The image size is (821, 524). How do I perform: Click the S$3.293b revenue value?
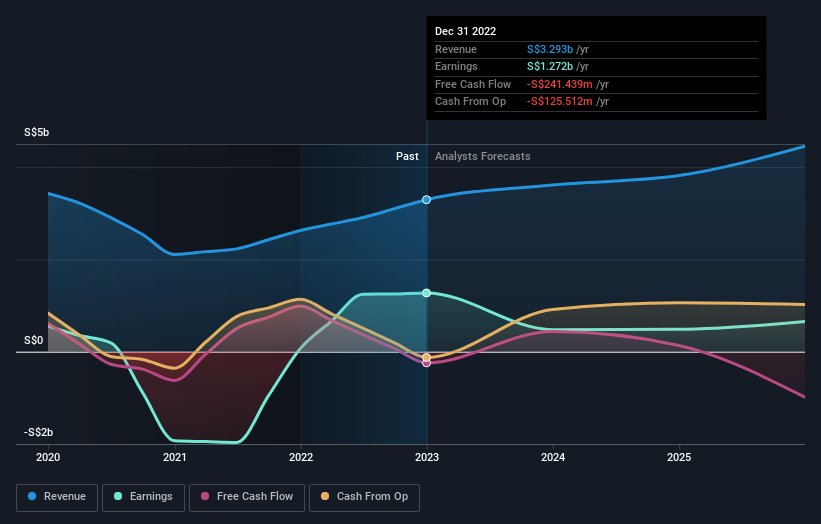[550, 49]
